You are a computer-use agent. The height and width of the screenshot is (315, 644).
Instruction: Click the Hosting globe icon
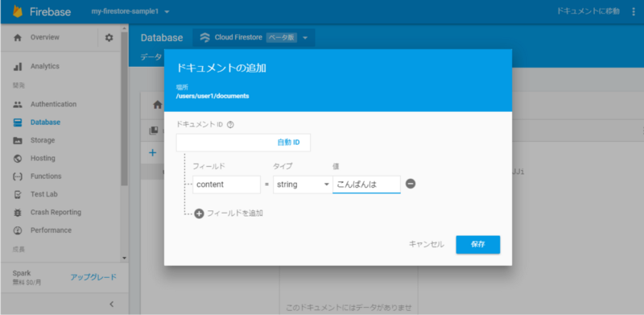click(x=17, y=159)
